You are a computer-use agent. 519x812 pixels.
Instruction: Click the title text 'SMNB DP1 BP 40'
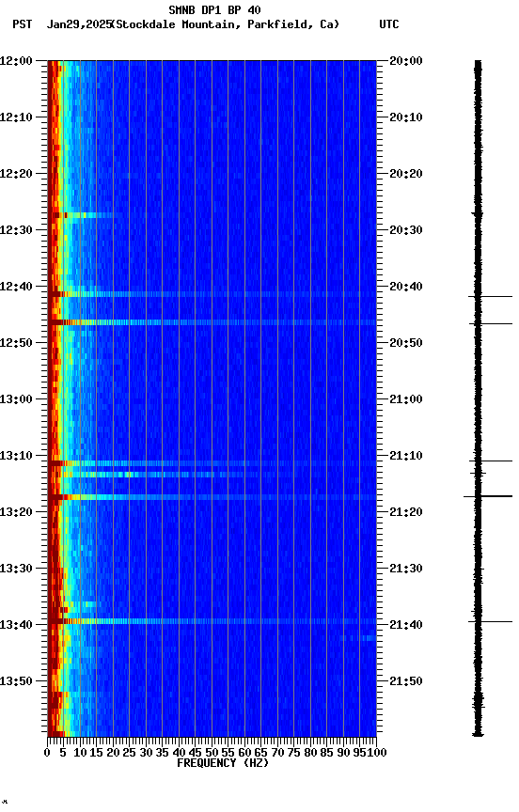pos(214,9)
